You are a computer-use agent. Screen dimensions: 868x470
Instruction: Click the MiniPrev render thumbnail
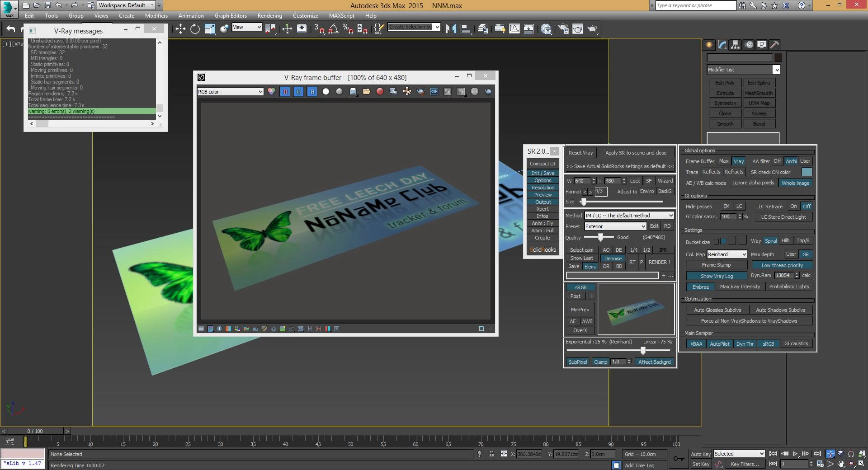pos(636,309)
